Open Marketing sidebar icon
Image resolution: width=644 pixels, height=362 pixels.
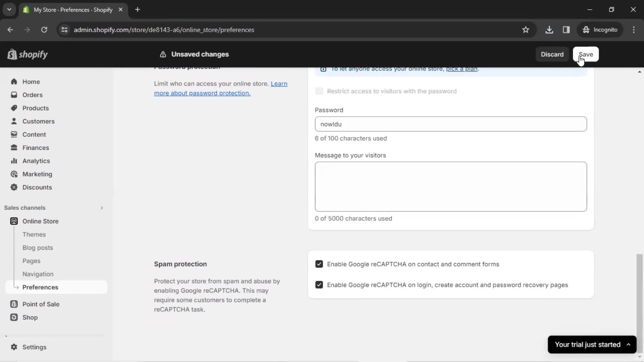[x=14, y=174]
